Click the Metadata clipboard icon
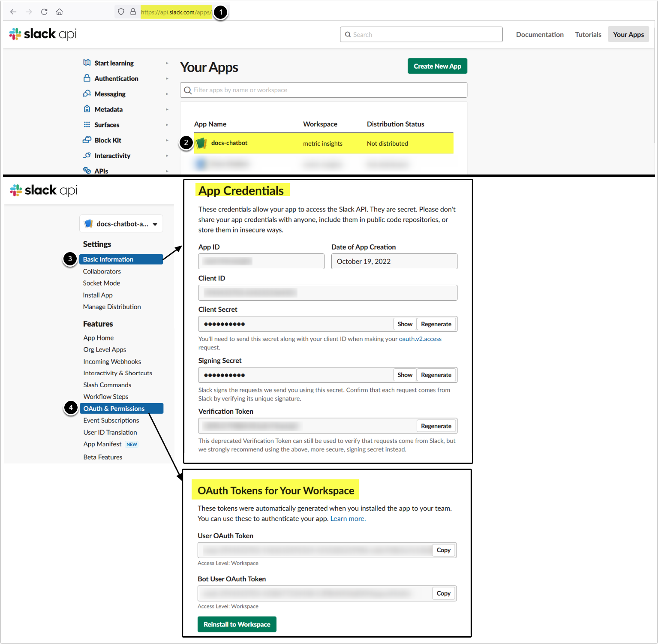This screenshot has height=644, width=658. click(87, 109)
